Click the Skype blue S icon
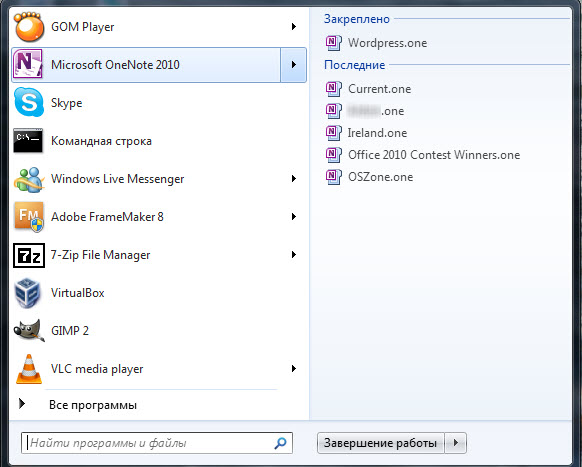The width and height of the screenshot is (582, 467). click(x=29, y=102)
